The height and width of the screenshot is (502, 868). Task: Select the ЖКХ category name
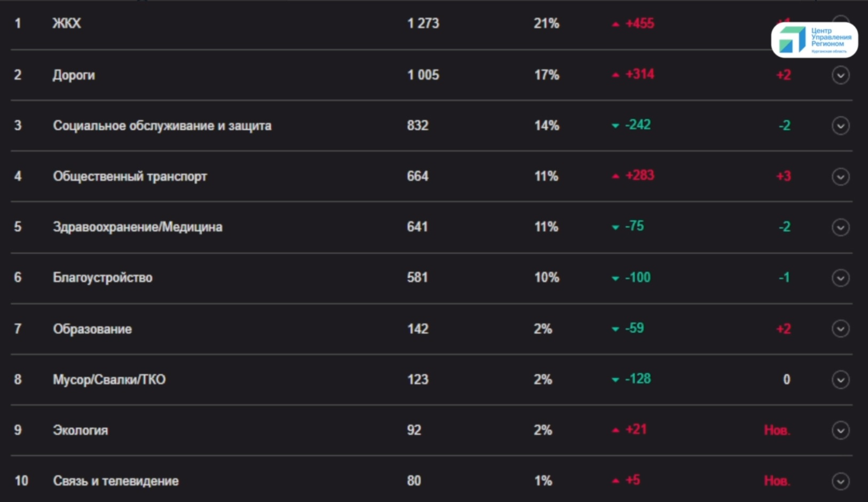coord(67,23)
